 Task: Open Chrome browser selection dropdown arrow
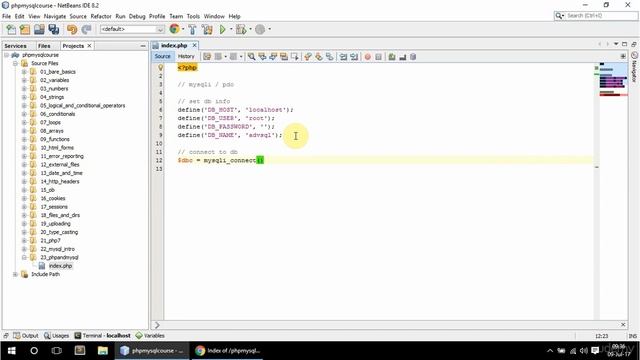(x=183, y=29)
